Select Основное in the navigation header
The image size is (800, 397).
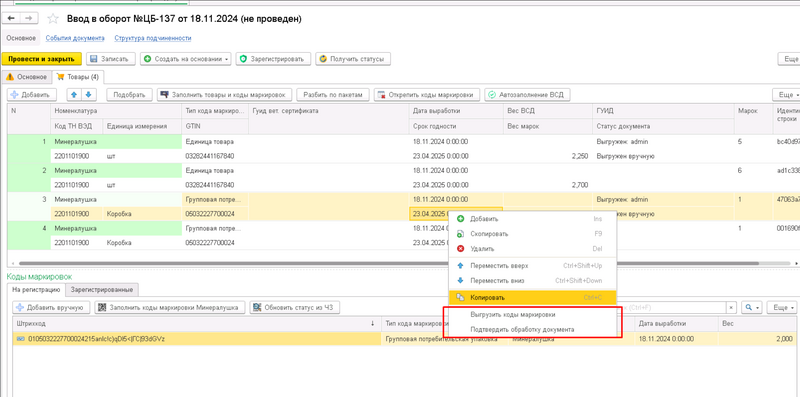21,38
